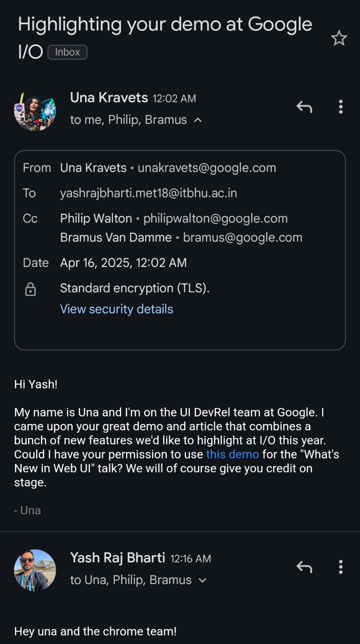
Task: Open more options for Una's message
Action: (341, 107)
